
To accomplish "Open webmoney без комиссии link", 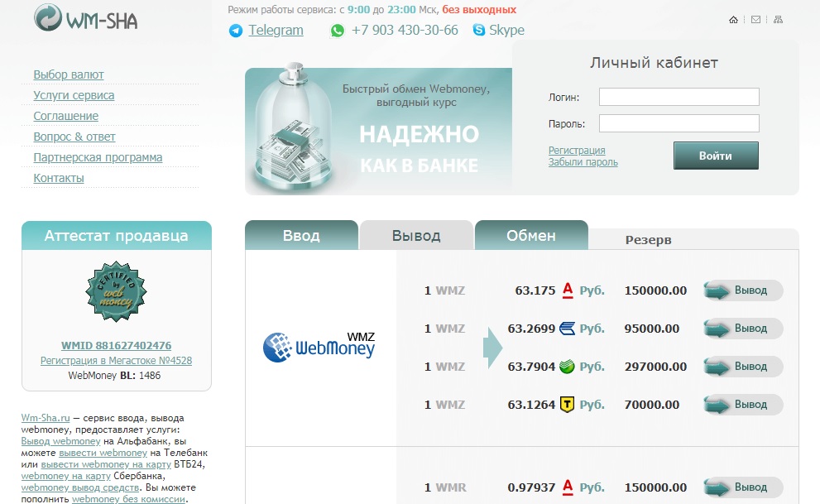I will (128, 499).
